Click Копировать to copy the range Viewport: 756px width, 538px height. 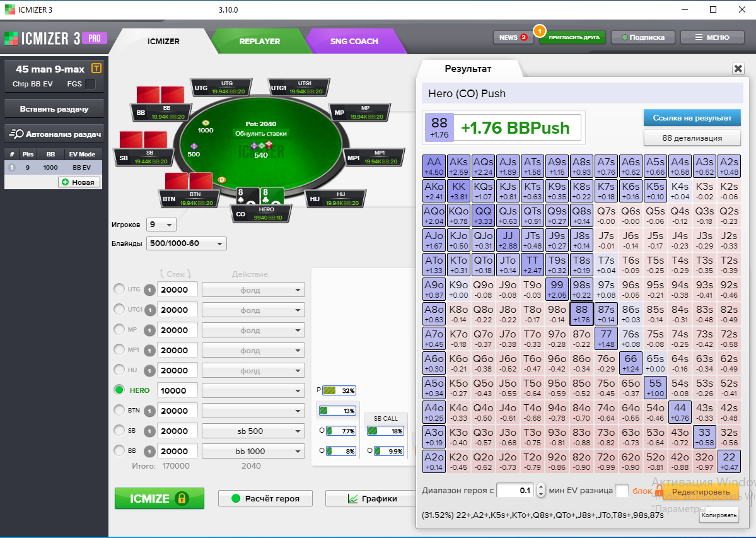coord(719,515)
